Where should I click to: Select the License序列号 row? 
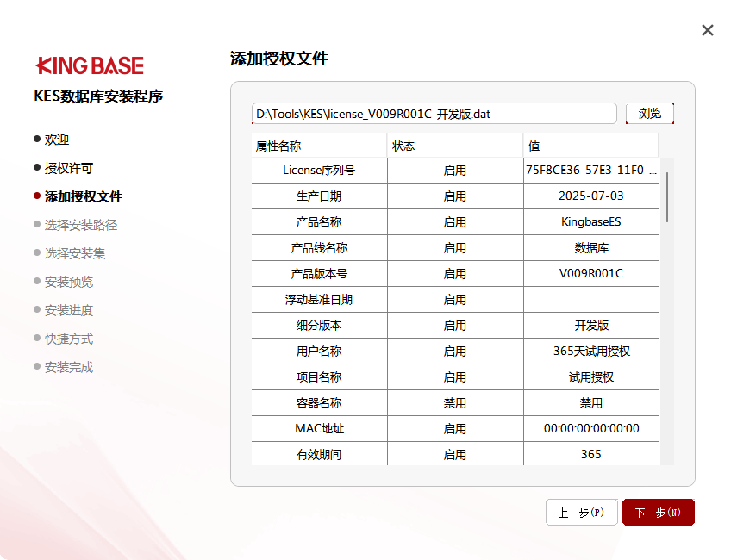pyautogui.click(x=319, y=171)
